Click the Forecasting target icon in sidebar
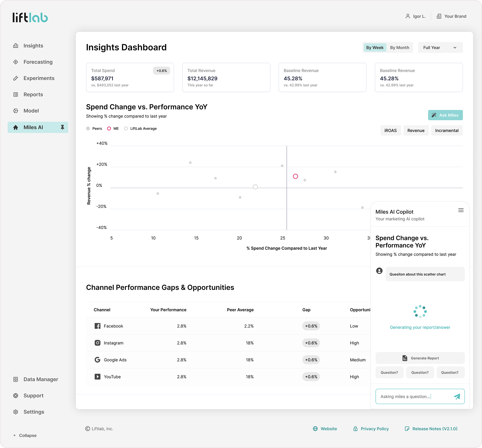Image resolution: width=482 pixels, height=448 pixels. tap(16, 62)
